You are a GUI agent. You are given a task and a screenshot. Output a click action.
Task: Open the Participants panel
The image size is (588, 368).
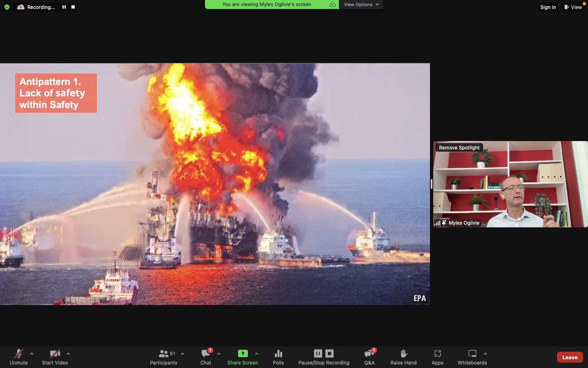coord(164,357)
